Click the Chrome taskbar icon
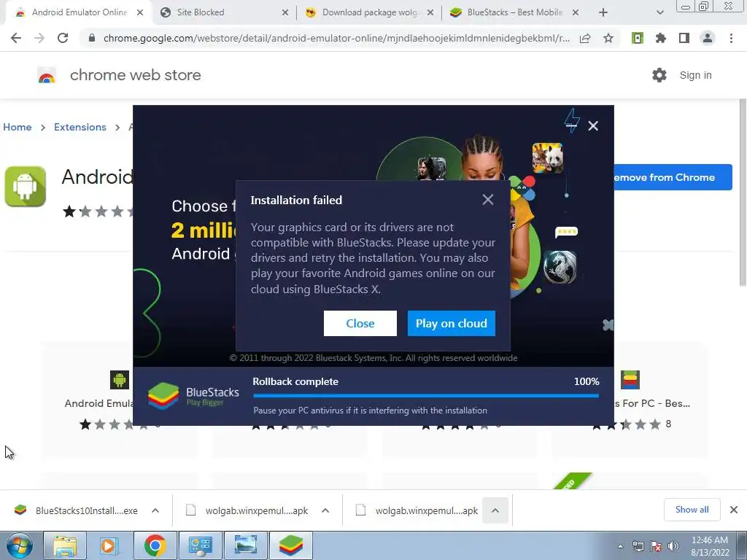This screenshot has height=560, width=747. (155, 545)
